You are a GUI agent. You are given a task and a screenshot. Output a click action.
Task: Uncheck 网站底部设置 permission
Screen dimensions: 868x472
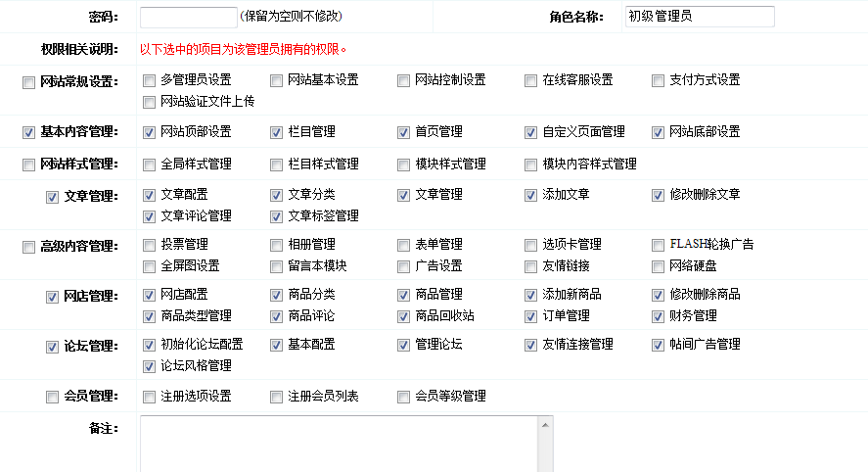658,132
